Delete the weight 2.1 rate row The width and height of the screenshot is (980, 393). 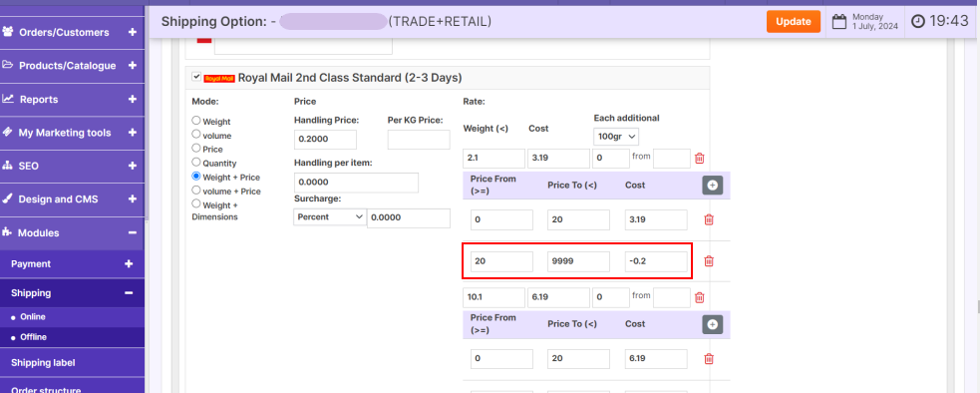pos(700,159)
